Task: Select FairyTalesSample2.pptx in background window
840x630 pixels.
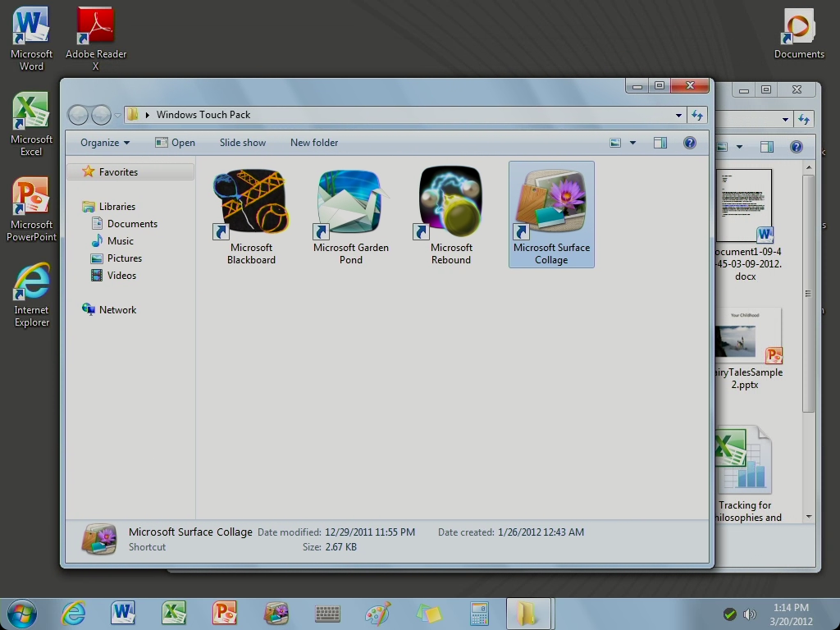Action: pyautogui.click(x=748, y=349)
